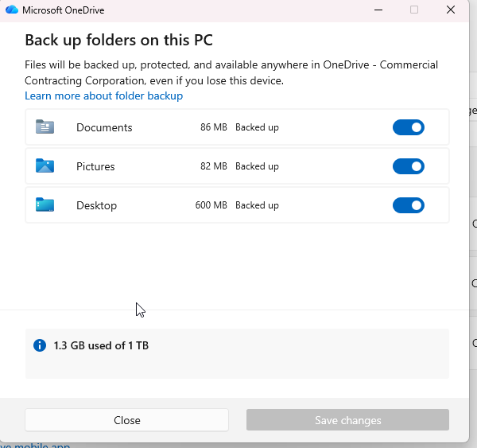
Task: Click the maximize button in the title bar
Action: click(x=414, y=10)
